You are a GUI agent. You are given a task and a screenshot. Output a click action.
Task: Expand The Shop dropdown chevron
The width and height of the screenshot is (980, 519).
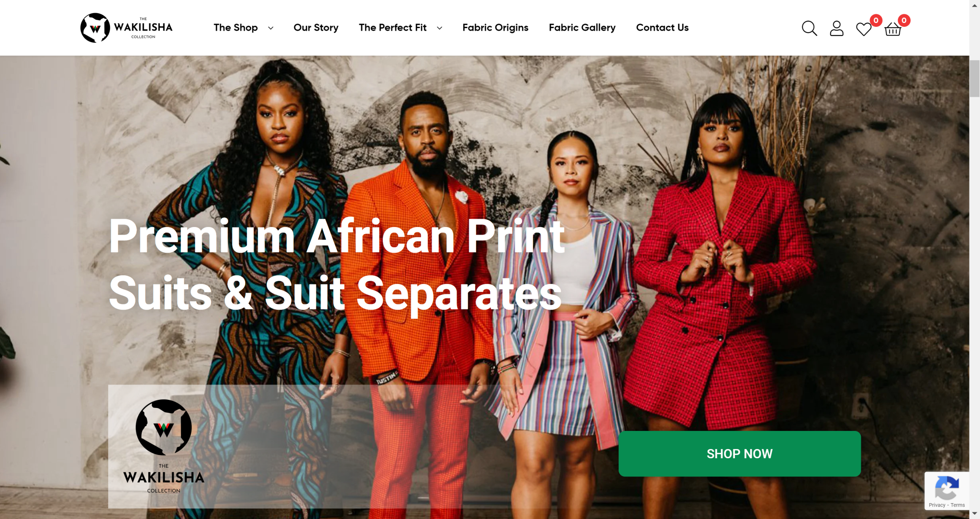tap(271, 28)
